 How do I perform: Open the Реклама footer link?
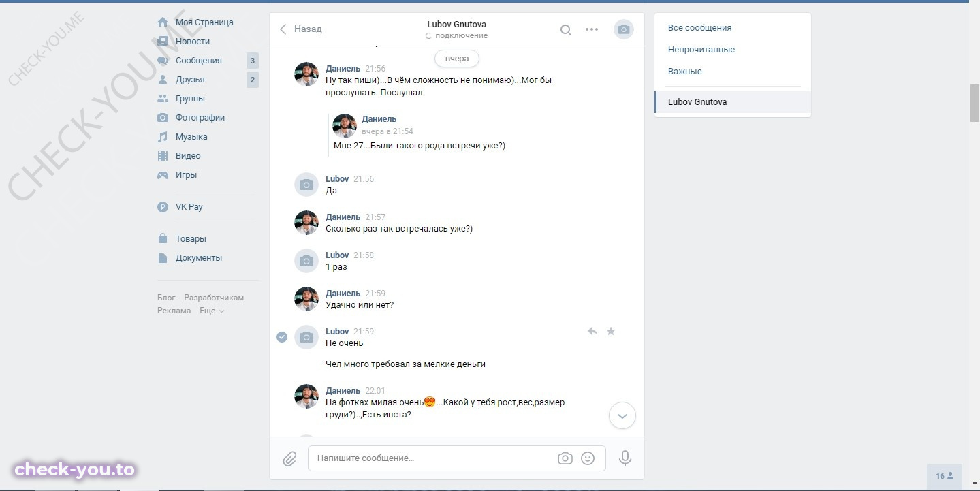coord(174,311)
